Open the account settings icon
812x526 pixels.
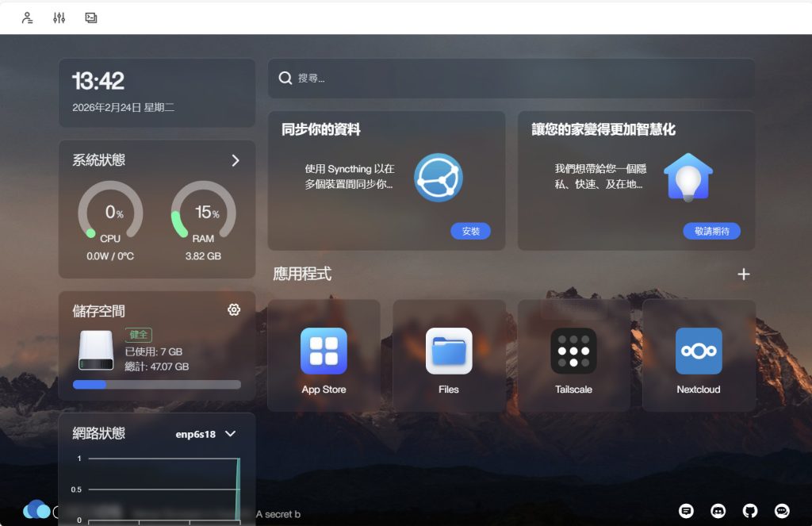(x=28, y=17)
